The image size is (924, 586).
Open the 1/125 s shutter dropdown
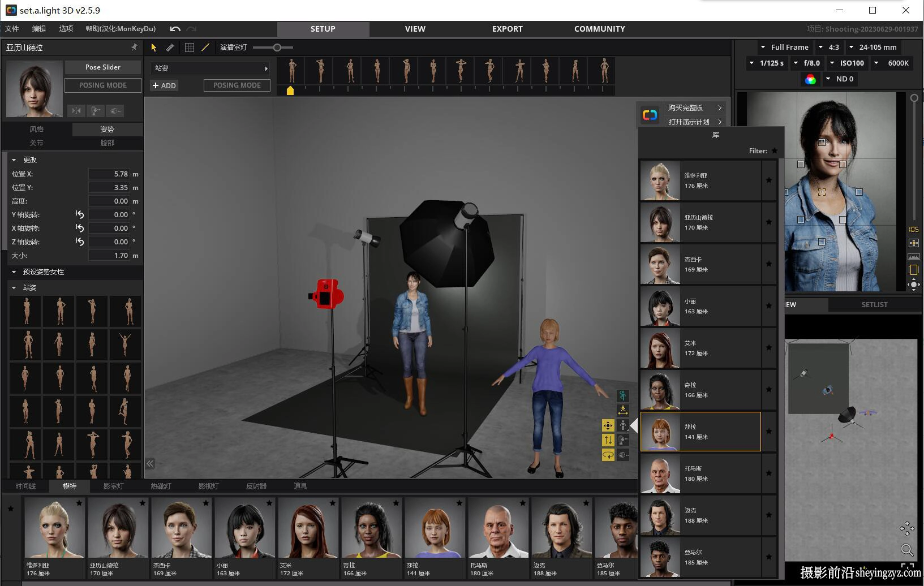(767, 63)
